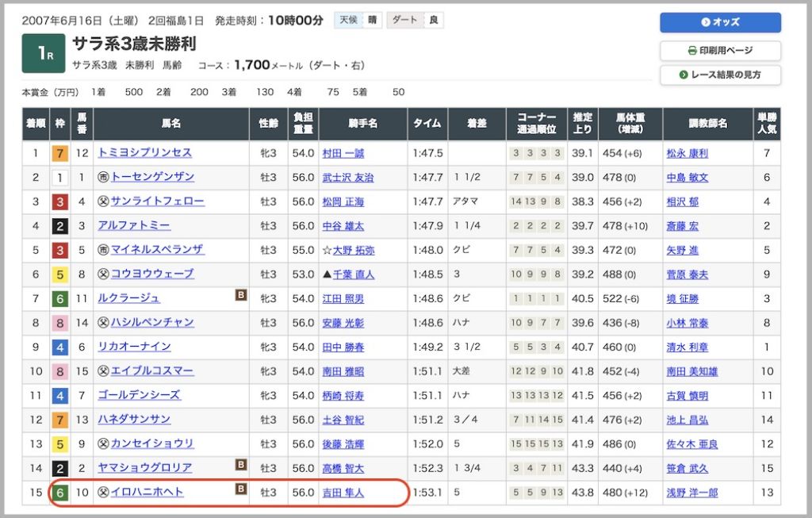The height and width of the screenshot is (518, 812).
Task: Open horse エイブルコスマー
Action: (151, 371)
